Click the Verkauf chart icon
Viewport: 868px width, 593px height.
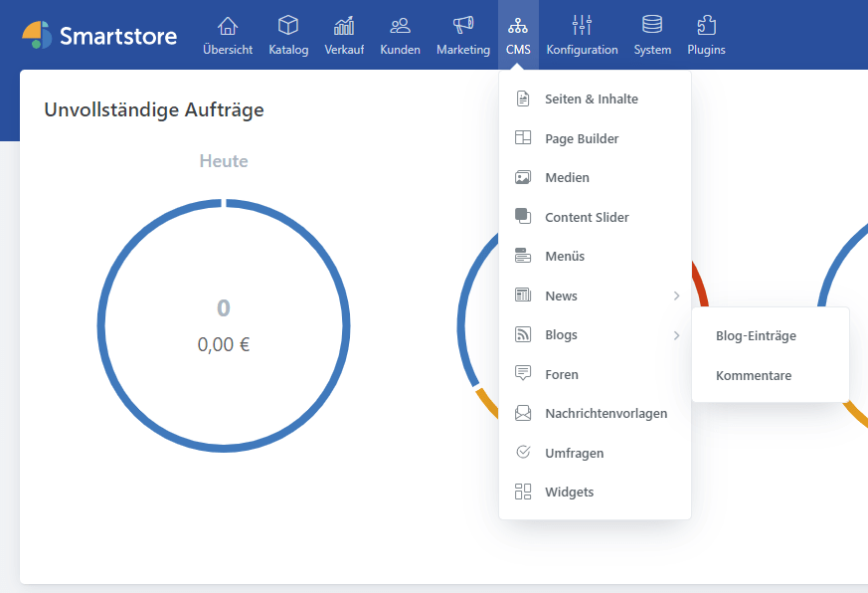pyautogui.click(x=344, y=26)
